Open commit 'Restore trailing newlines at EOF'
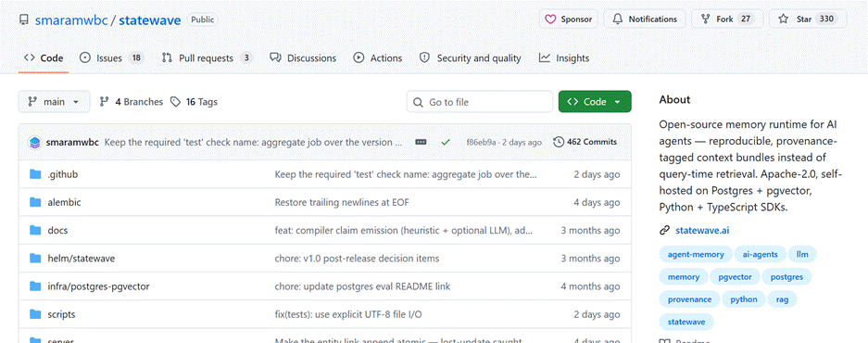This screenshot has width=868, height=343. pyautogui.click(x=342, y=202)
